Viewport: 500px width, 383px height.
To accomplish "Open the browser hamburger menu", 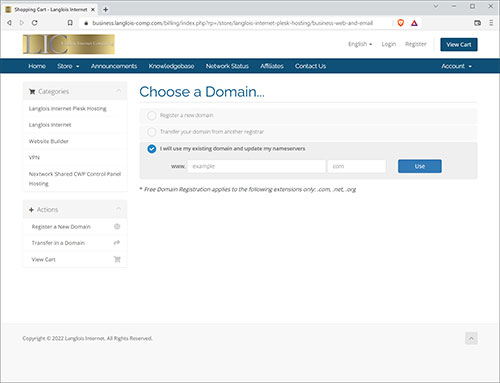I will pyautogui.click(x=491, y=23).
